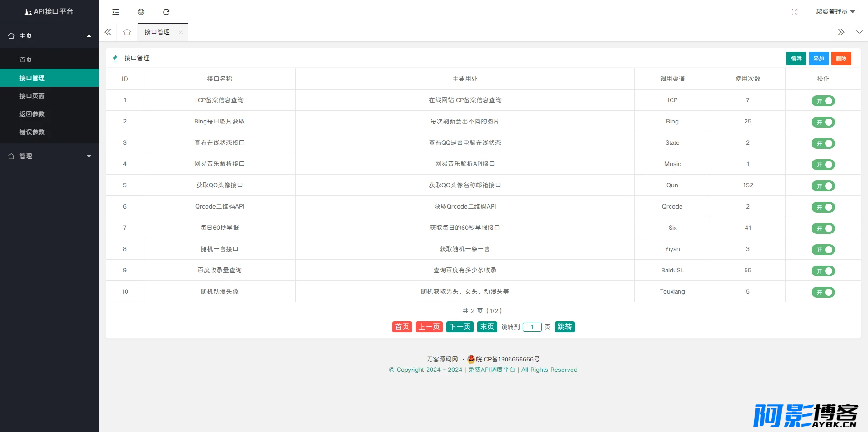The image size is (868, 432).
Task: Open the 超级管理员 user dropdown
Action: (835, 12)
